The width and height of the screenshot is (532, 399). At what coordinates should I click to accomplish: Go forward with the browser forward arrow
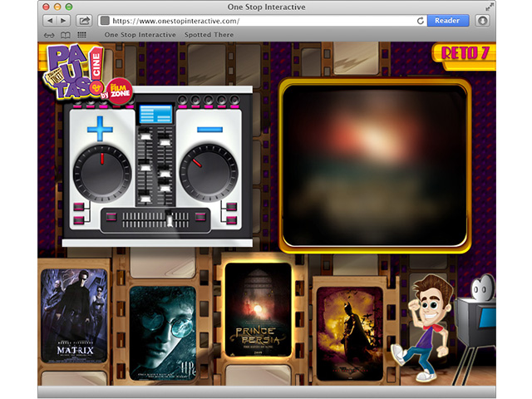(x=63, y=21)
